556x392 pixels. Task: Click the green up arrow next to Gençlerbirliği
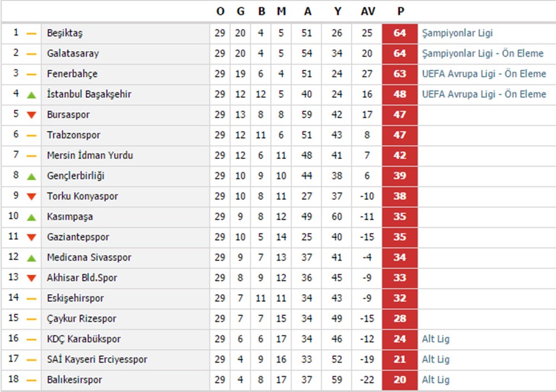pos(32,176)
